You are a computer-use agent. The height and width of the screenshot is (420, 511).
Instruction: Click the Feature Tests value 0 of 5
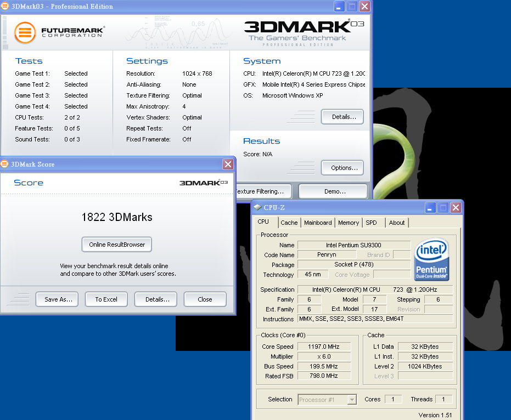(x=72, y=128)
